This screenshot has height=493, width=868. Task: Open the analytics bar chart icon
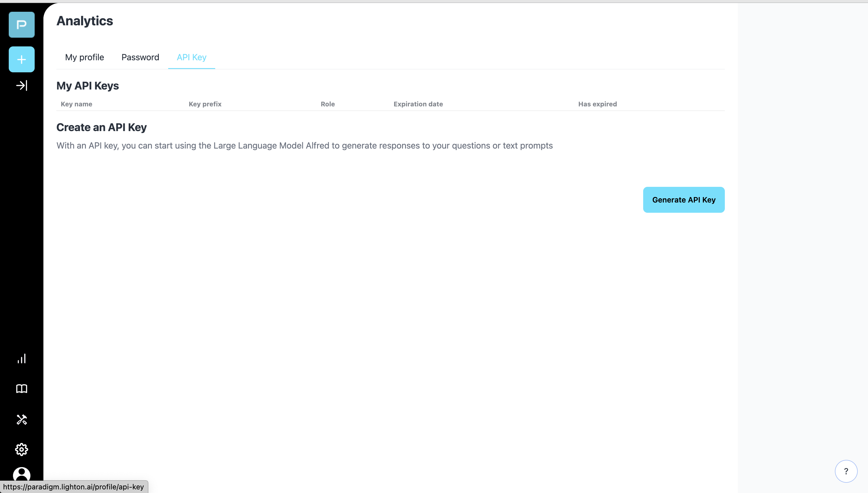click(x=22, y=359)
